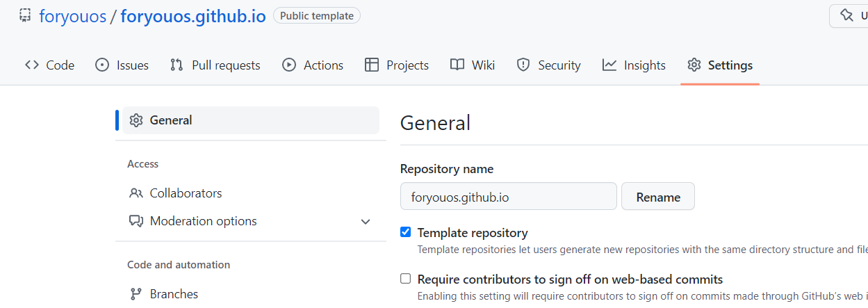Open the Wiki tab label

(x=483, y=65)
